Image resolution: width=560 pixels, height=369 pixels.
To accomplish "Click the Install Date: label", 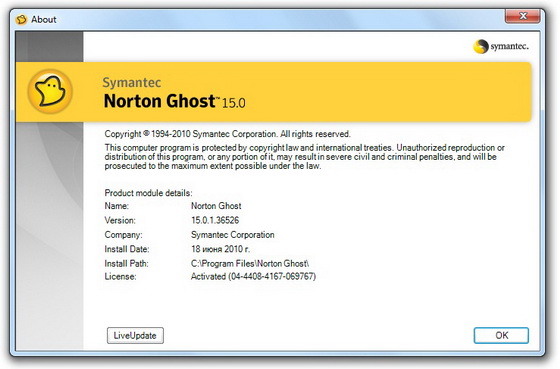I will pyautogui.click(x=127, y=249).
